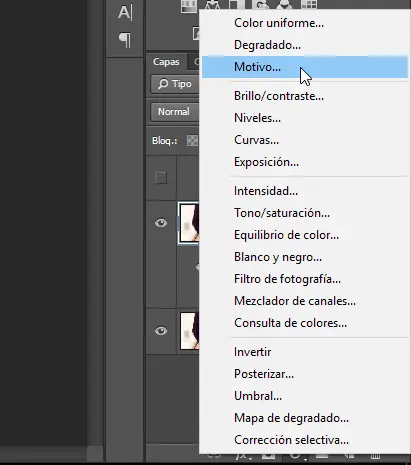The image size is (411, 465).
Task: Click the Color Lookup grid icon
Action: [x=309, y=5]
